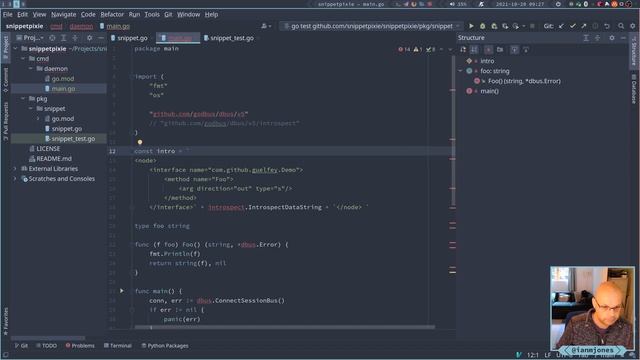Screen dimensions: 640x360
Task: Commit changes using the Git checkmark icon
Action: (x=573, y=26)
